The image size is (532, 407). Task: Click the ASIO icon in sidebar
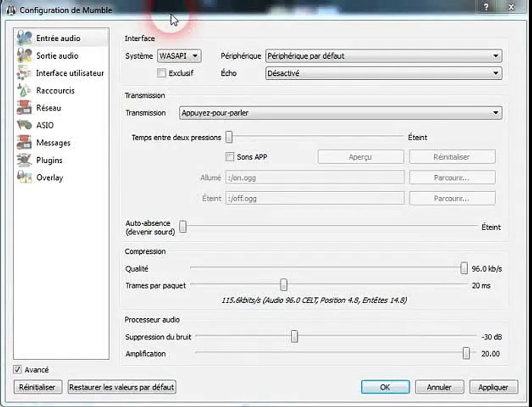click(24, 125)
